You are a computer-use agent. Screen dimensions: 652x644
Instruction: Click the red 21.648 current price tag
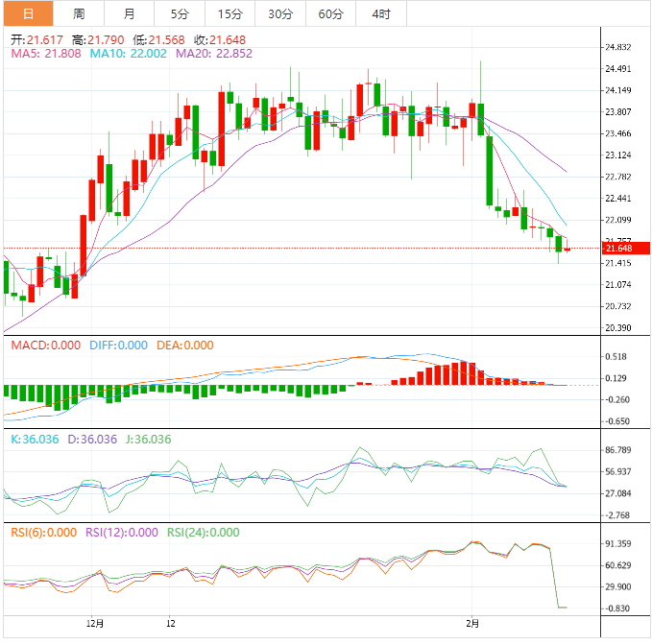click(621, 249)
